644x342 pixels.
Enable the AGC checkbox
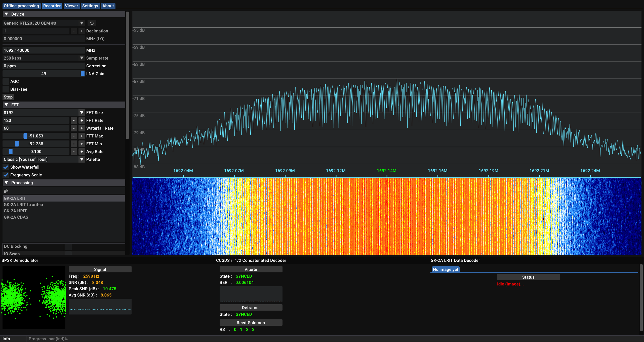tap(6, 81)
